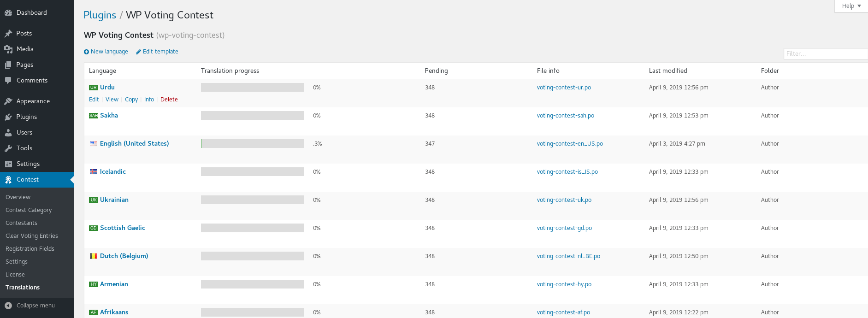Open file voting-contest-af.po
This screenshot has height=318, width=868.
(563, 312)
